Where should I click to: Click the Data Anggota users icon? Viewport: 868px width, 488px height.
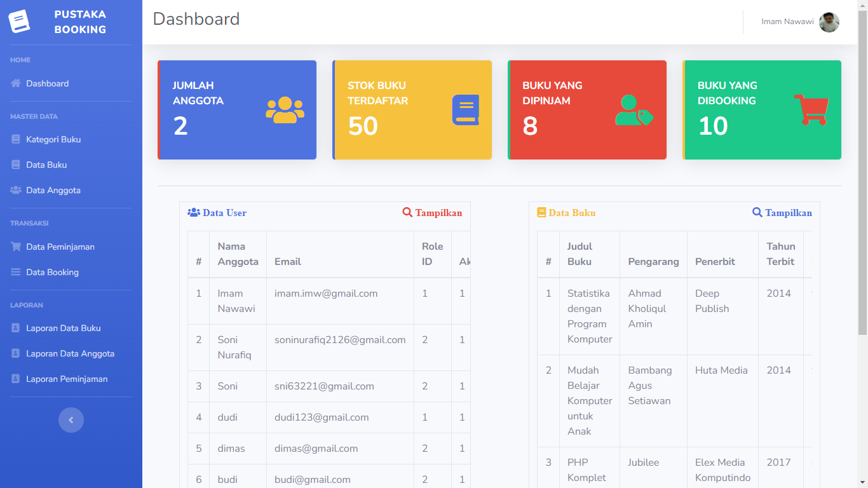16,190
